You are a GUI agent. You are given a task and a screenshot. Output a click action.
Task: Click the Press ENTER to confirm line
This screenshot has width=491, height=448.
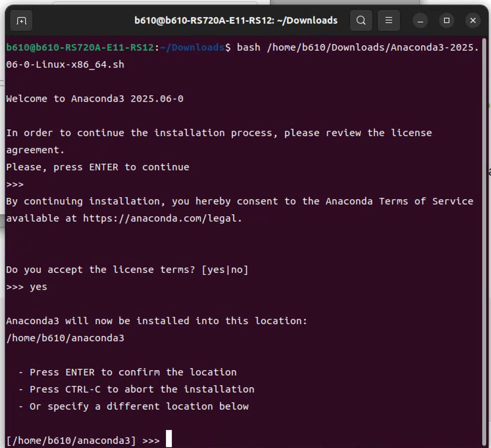click(x=128, y=372)
